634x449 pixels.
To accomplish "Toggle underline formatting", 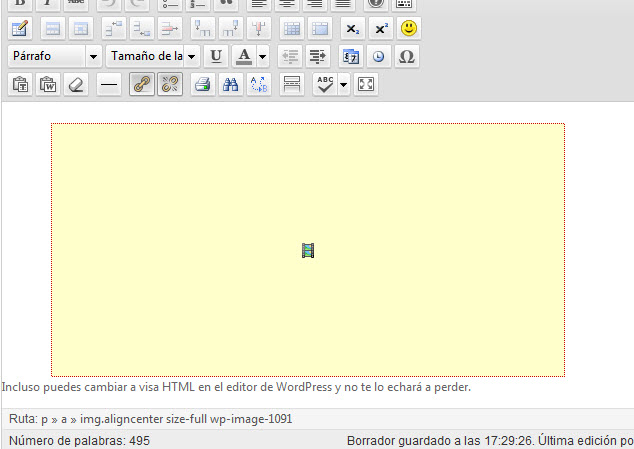I will pos(216,56).
